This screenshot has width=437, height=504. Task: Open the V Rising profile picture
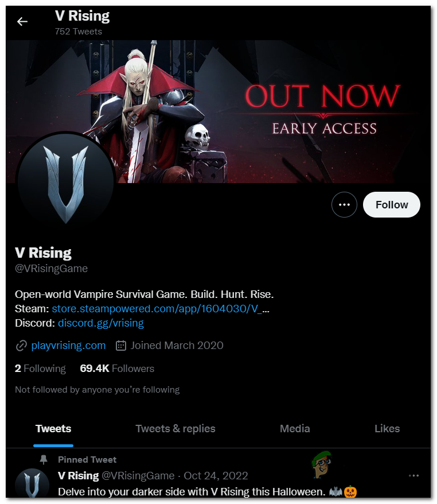(x=66, y=181)
